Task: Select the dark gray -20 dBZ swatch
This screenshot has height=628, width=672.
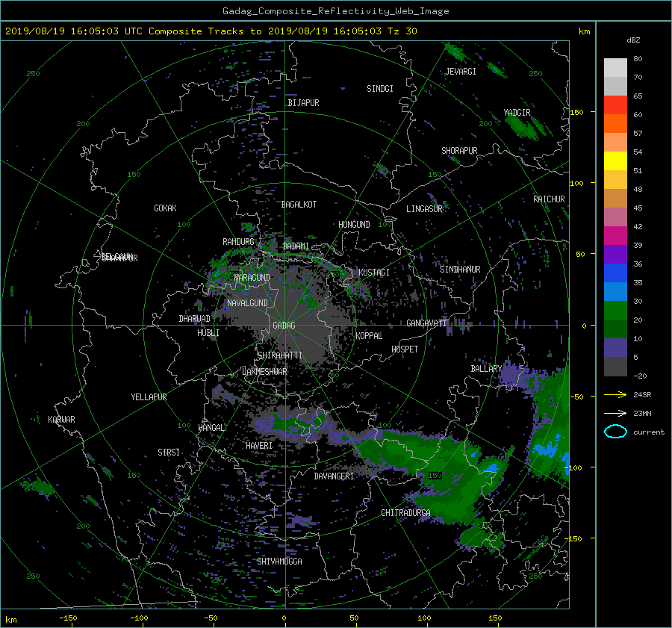Action: click(x=615, y=367)
